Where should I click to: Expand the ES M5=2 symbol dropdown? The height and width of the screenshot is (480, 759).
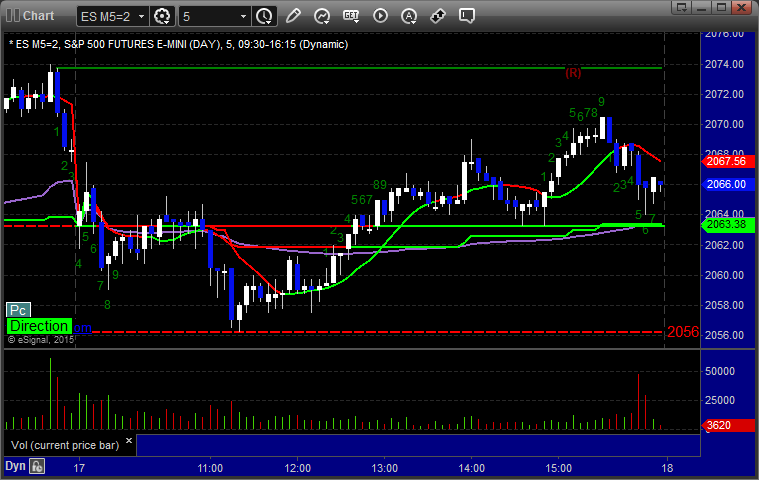[141, 17]
